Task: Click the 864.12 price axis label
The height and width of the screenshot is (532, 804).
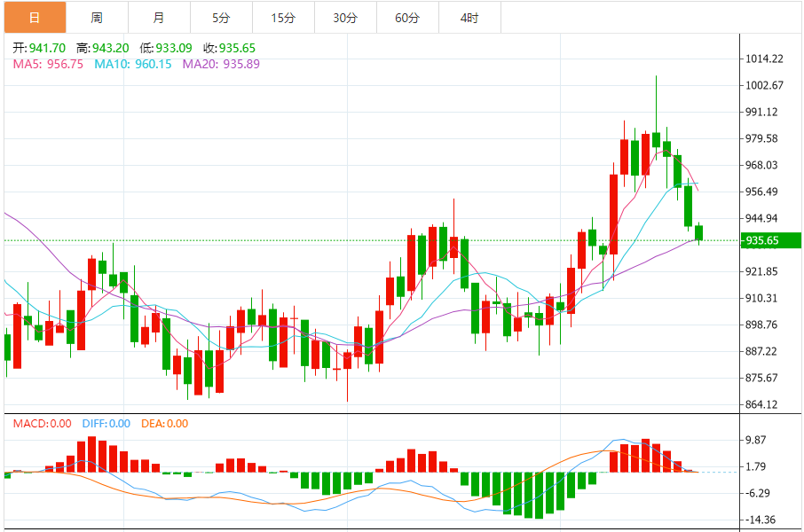Action: (761, 405)
